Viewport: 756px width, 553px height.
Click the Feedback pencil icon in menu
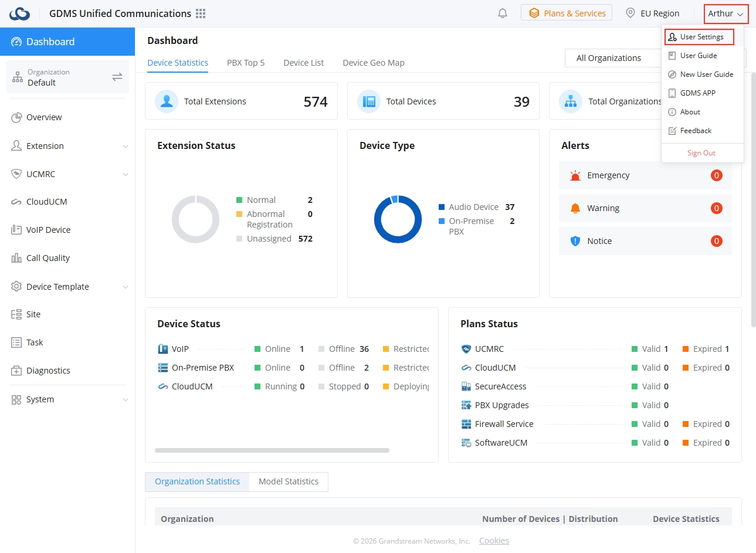[672, 131]
